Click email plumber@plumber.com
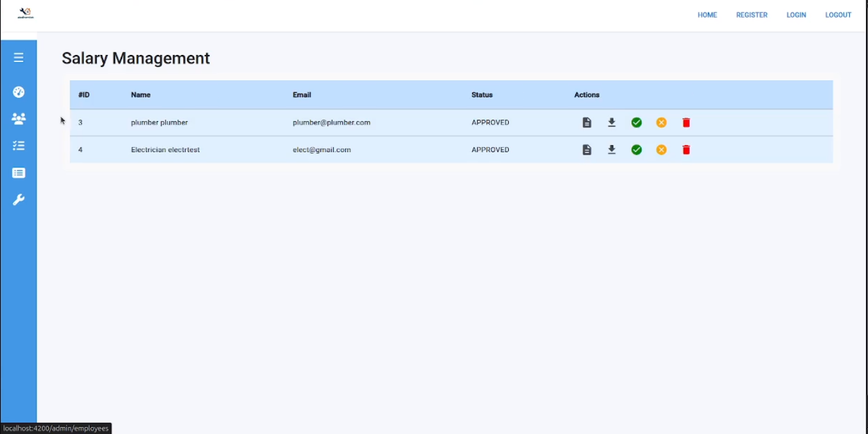The width and height of the screenshot is (868, 434). click(x=331, y=123)
